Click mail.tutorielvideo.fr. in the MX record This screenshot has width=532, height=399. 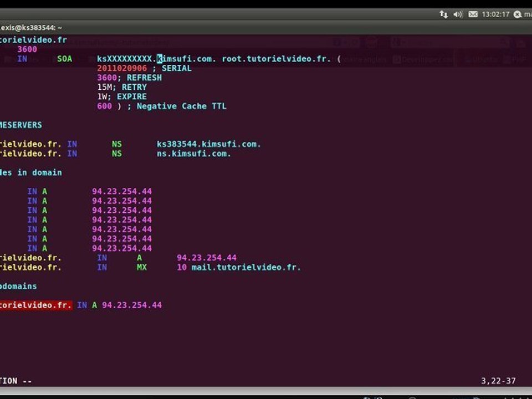pyautogui.click(x=246, y=267)
